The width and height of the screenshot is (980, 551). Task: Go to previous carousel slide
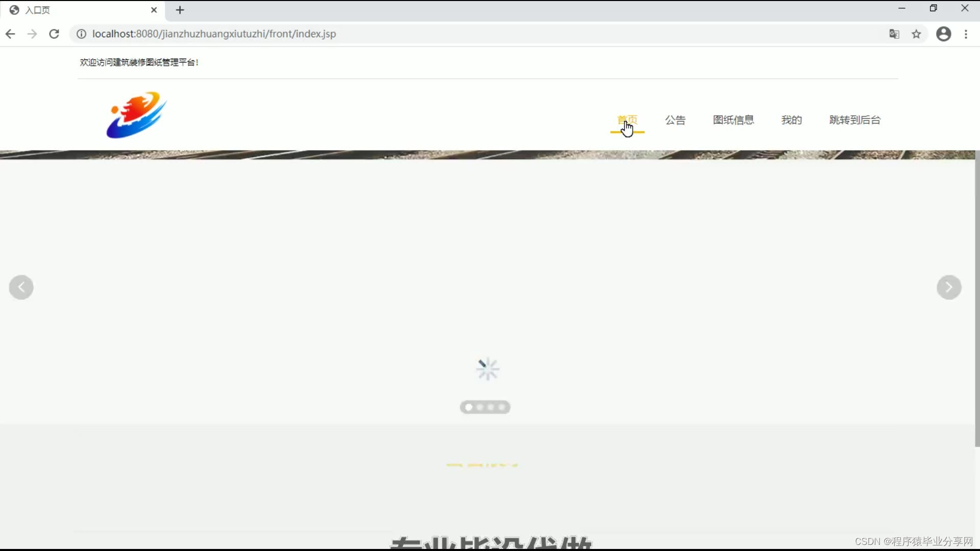pyautogui.click(x=21, y=287)
